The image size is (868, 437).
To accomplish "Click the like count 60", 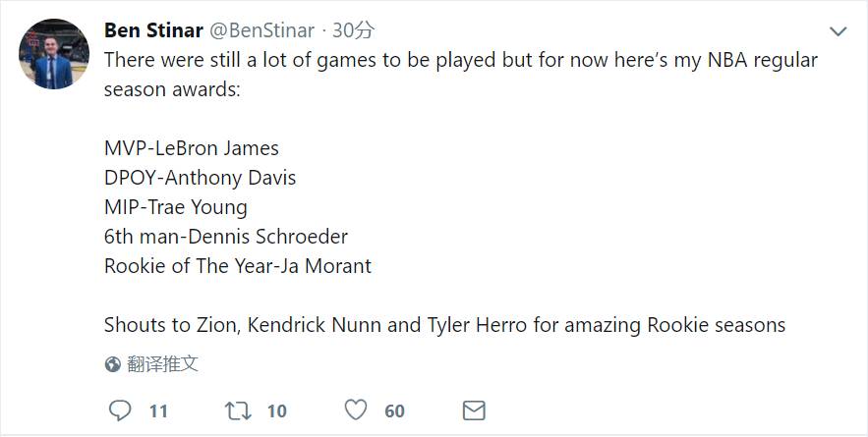I will click(x=394, y=411).
